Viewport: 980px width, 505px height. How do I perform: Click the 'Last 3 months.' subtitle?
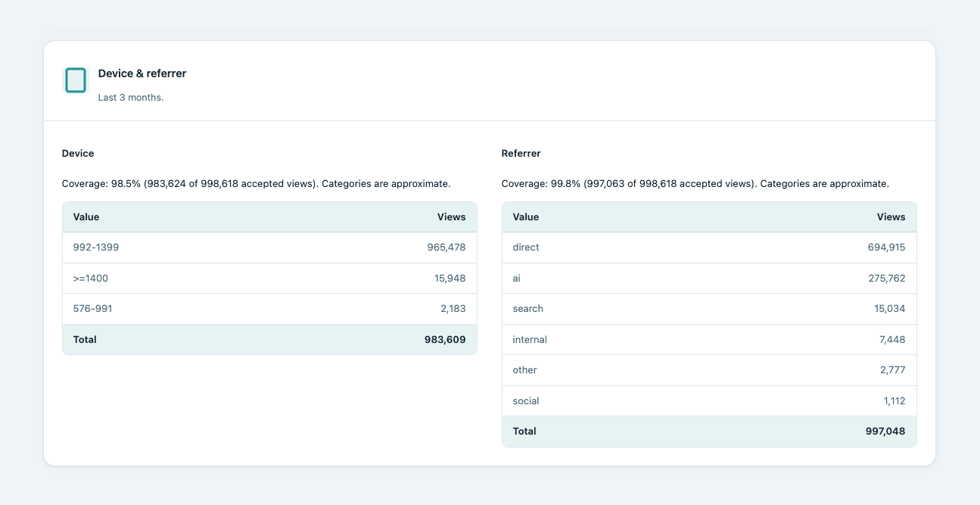tap(131, 98)
